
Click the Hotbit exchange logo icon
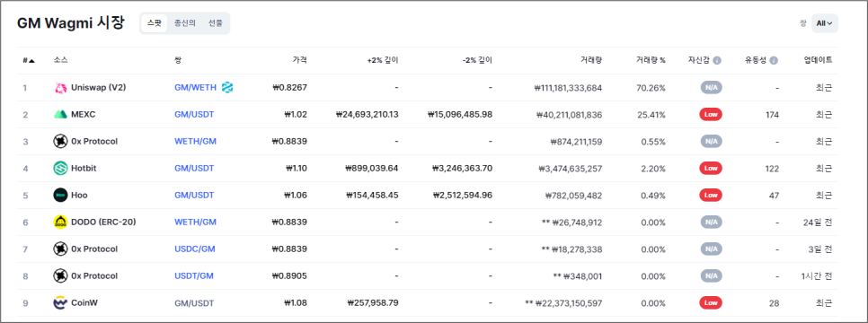[60, 168]
